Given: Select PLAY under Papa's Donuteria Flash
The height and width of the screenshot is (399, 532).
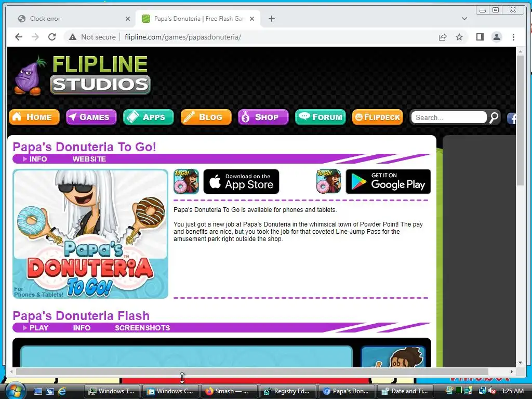Looking at the screenshot, I should (39, 328).
